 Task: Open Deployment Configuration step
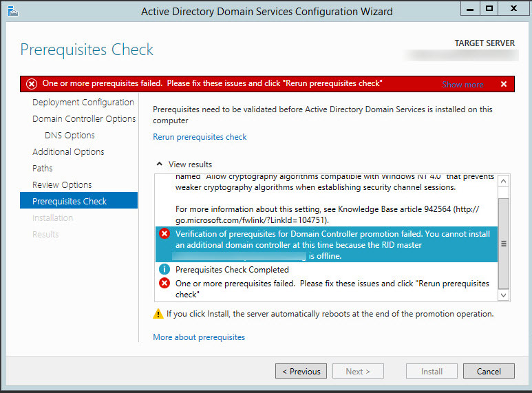(x=83, y=103)
